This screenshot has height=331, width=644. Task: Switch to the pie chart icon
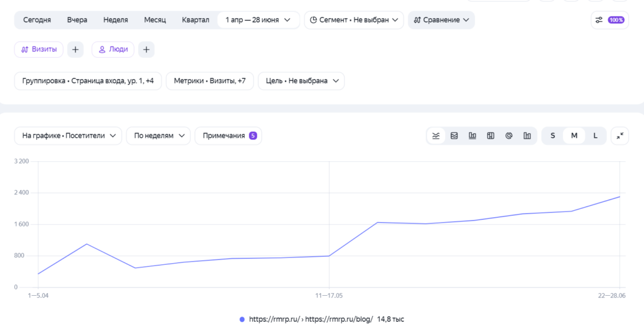509,136
